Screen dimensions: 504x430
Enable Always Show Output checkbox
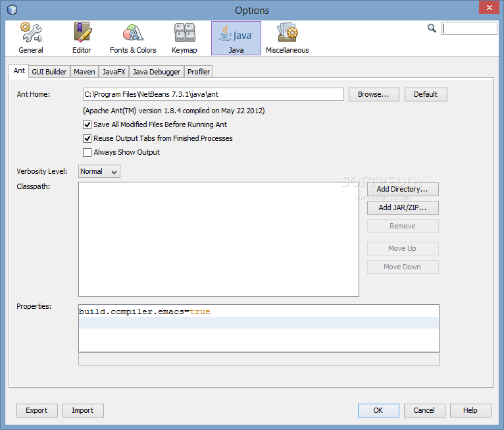(x=87, y=152)
